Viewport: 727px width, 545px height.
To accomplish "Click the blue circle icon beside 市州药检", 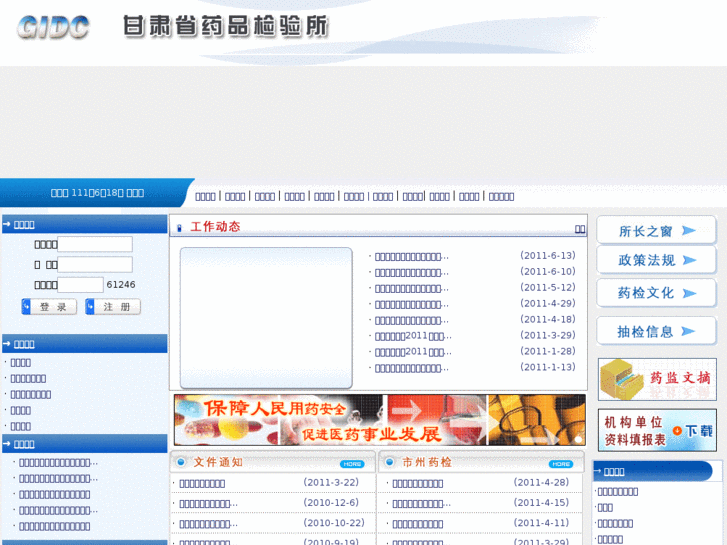I will (389, 462).
